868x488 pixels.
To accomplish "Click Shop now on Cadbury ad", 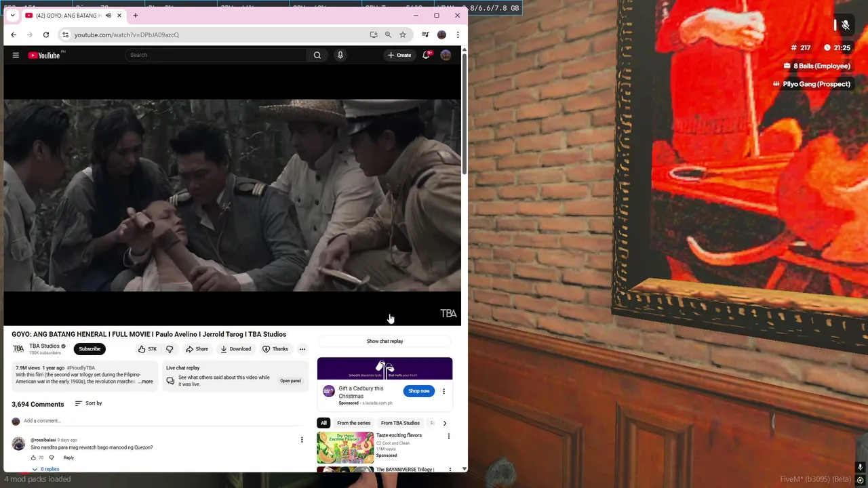I will click(419, 391).
